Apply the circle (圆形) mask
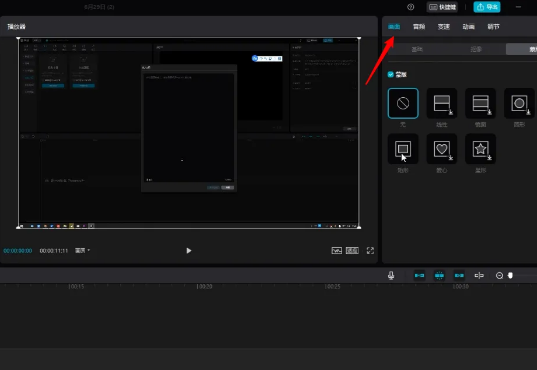This screenshot has width=537, height=370. pos(519,103)
